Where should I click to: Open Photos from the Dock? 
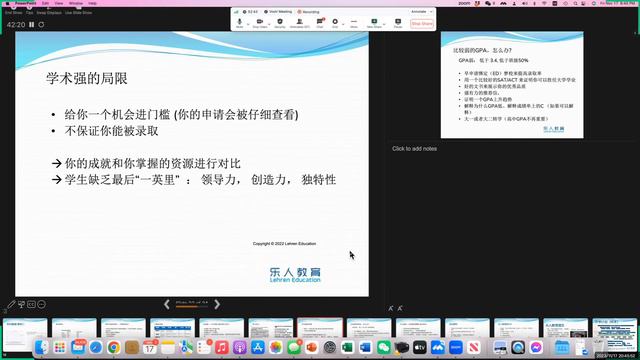pos(276,348)
